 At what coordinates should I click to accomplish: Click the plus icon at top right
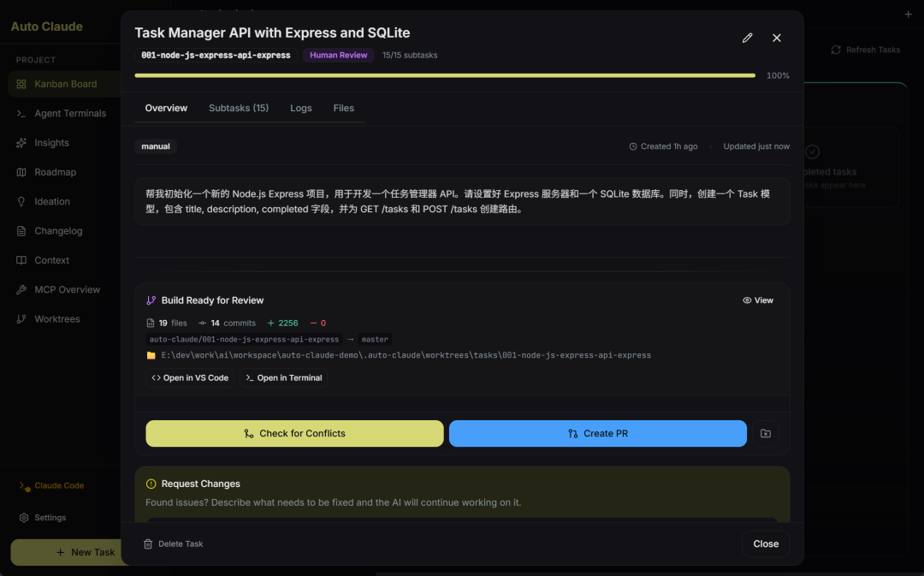coord(908,15)
